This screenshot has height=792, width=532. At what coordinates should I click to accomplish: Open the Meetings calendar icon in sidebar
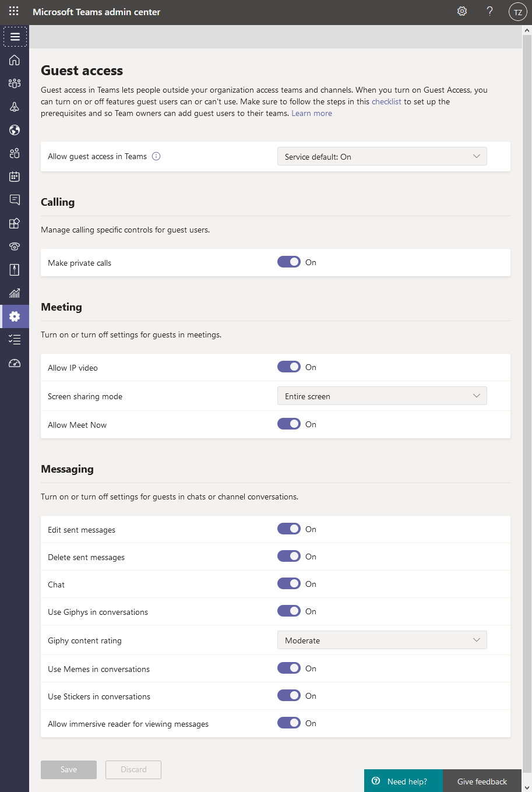pos(15,177)
